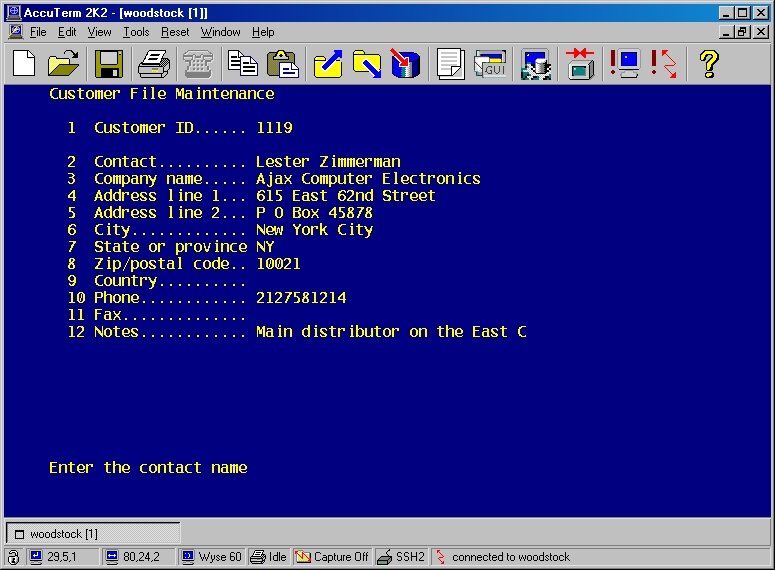Click the phone number '2127581214'
The image size is (775, 570).
pos(301,298)
